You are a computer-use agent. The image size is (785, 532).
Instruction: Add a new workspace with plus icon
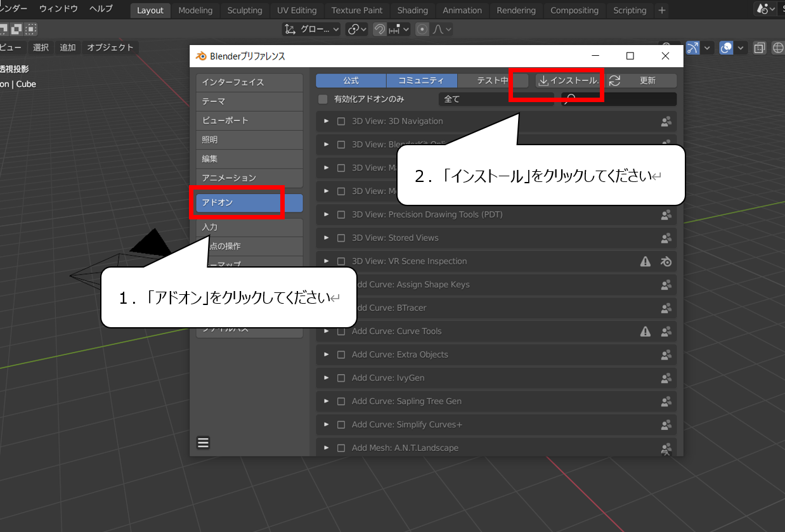pos(662,10)
